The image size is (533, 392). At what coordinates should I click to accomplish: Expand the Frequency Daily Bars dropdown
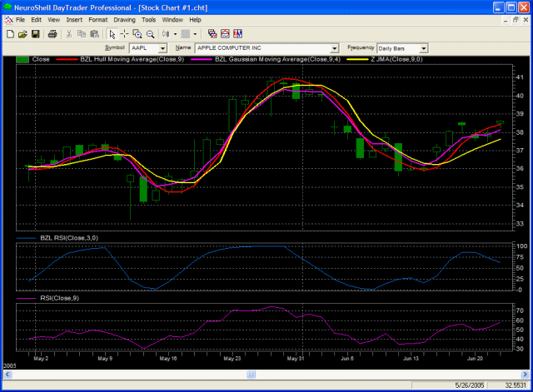click(423, 48)
